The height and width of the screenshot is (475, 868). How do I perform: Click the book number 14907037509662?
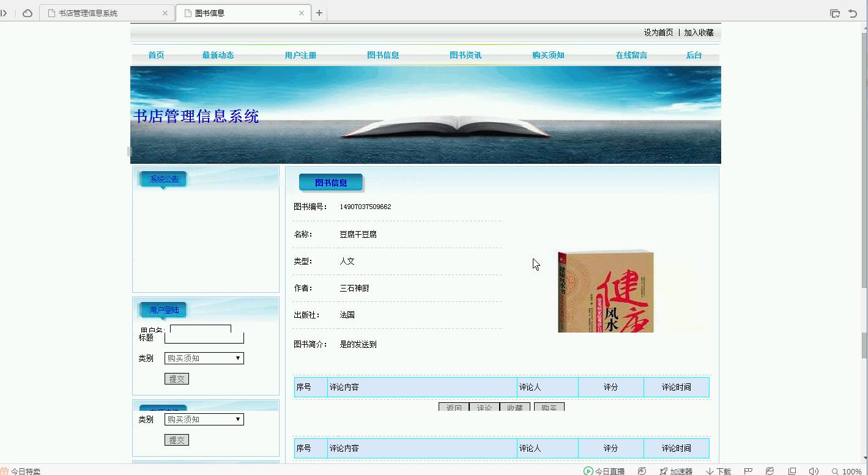365,207
